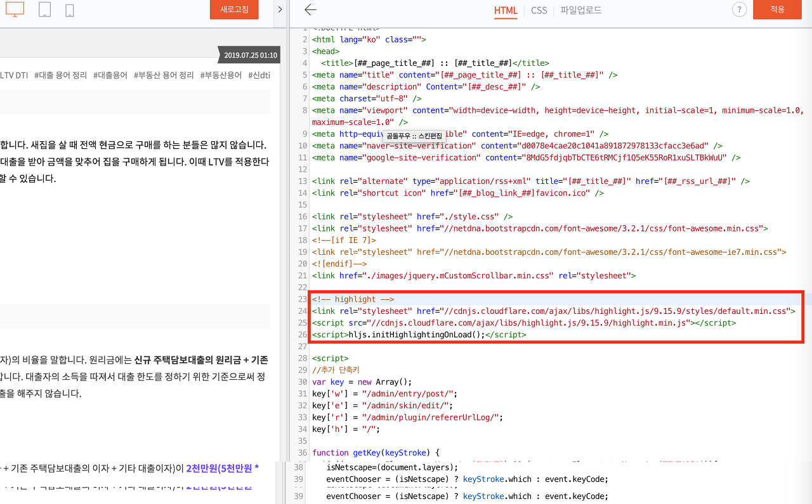The height and width of the screenshot is (504, 812).
Task: Click the ./style.css stylesheet link line
Action: 412,217
